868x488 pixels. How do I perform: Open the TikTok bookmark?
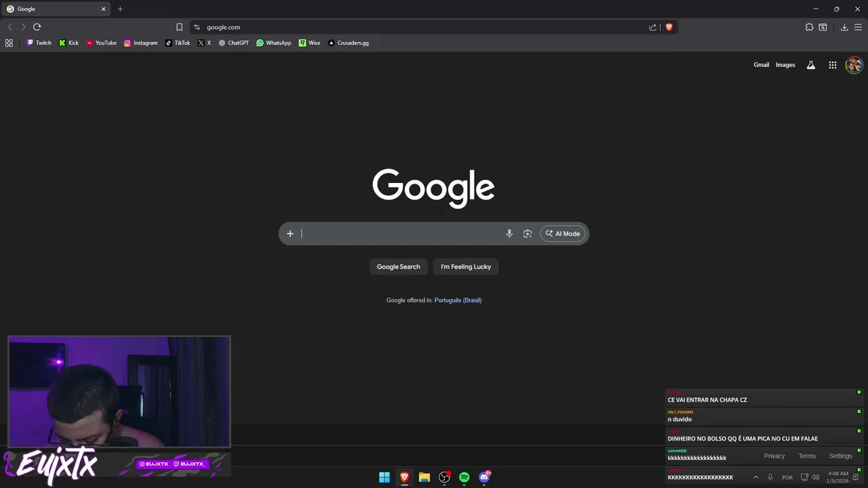click(178, 43)
